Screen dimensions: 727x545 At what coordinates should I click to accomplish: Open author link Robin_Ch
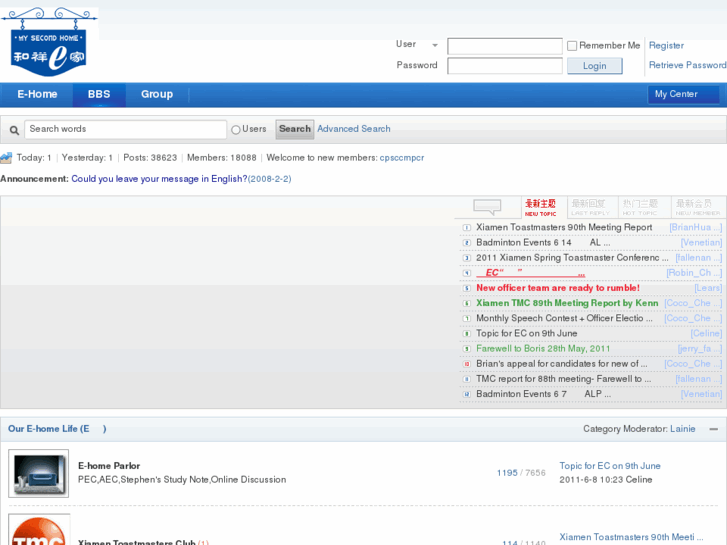pyautogui.click(x=694, y=273)
